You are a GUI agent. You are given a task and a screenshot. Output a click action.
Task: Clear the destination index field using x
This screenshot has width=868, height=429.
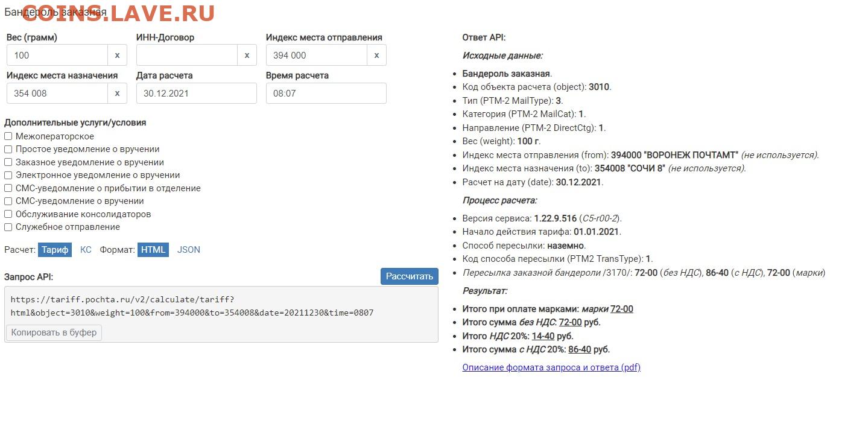click(117, 93)
